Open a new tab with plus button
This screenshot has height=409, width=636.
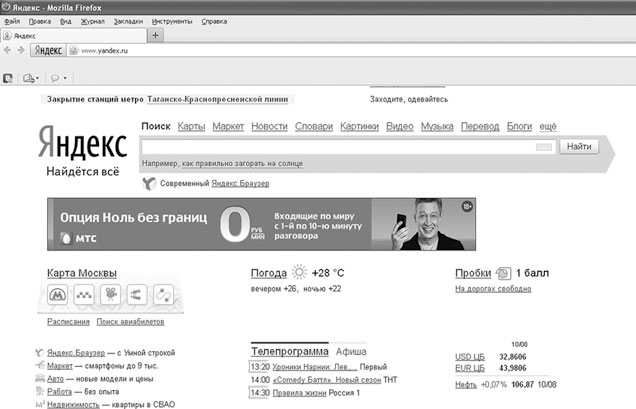[x=155, y=35]
